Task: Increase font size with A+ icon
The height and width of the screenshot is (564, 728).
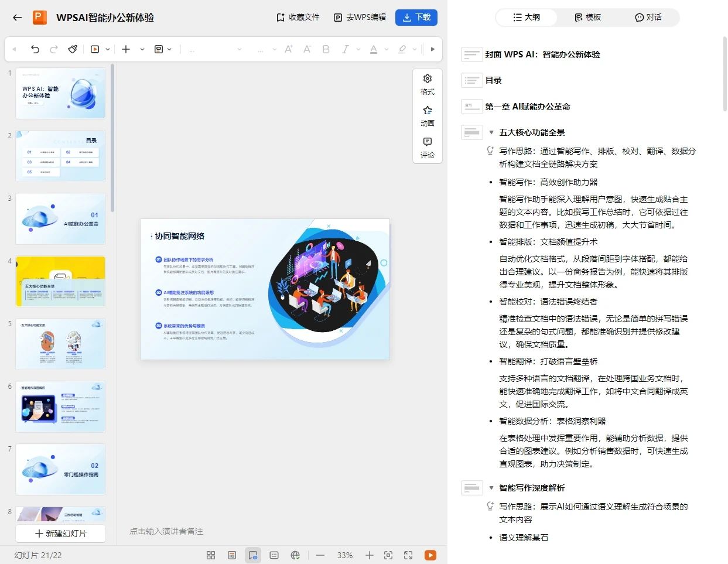Action: [x=289, y=49]
